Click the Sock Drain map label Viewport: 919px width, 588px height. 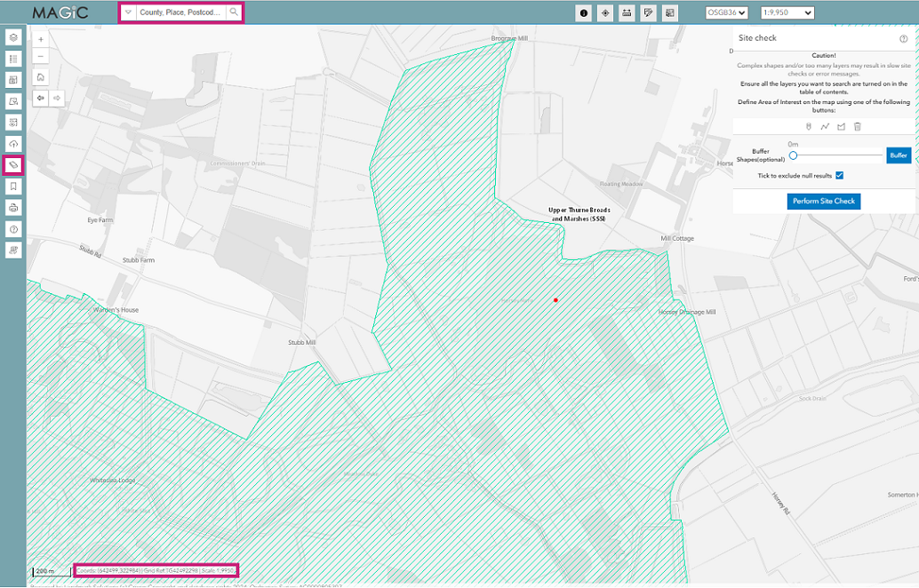pos(812,398)
